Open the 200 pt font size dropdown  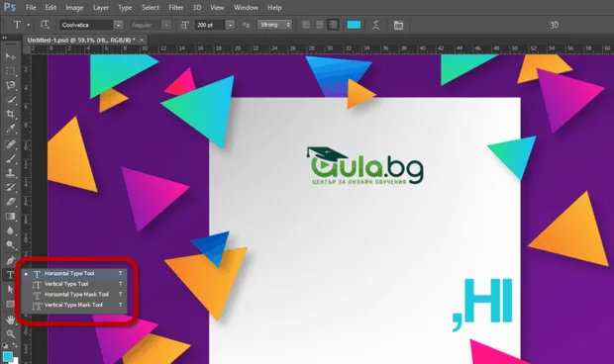coord(230,25)
